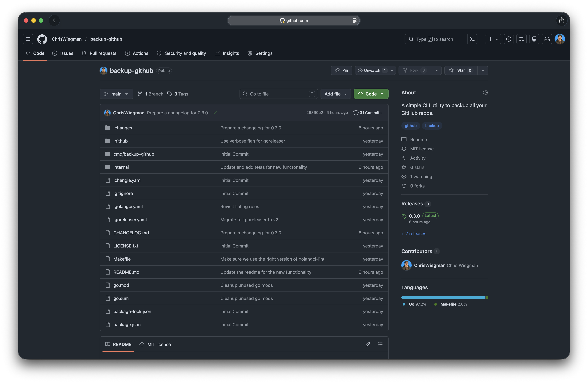588x383 pixels.
Task: Open the cmd/backup-github folder
Action: [x=134, y=154]
